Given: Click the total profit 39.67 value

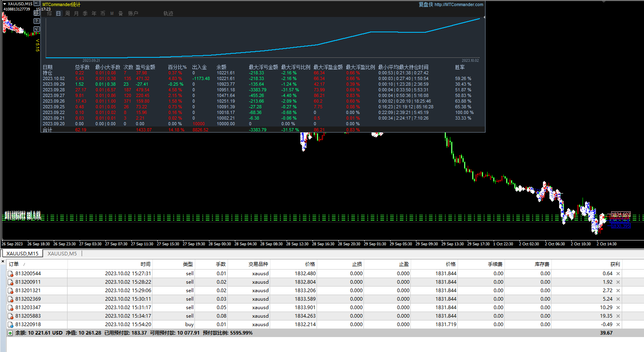Looking at the screenshot, I should click(606, 333).
